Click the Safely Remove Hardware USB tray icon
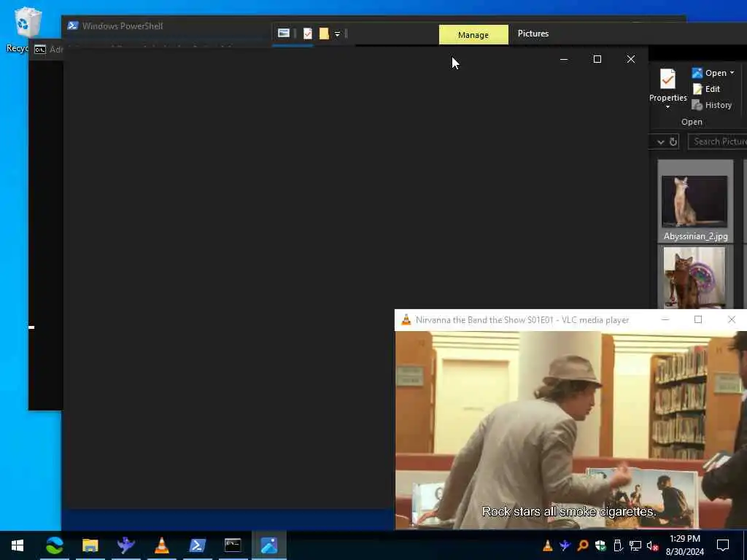The height and width of the screenshot is (560, 747). tap(617, 545)
